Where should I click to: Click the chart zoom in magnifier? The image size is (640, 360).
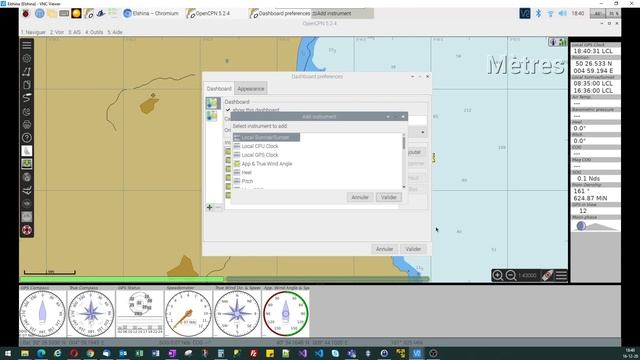click(498, 276)
